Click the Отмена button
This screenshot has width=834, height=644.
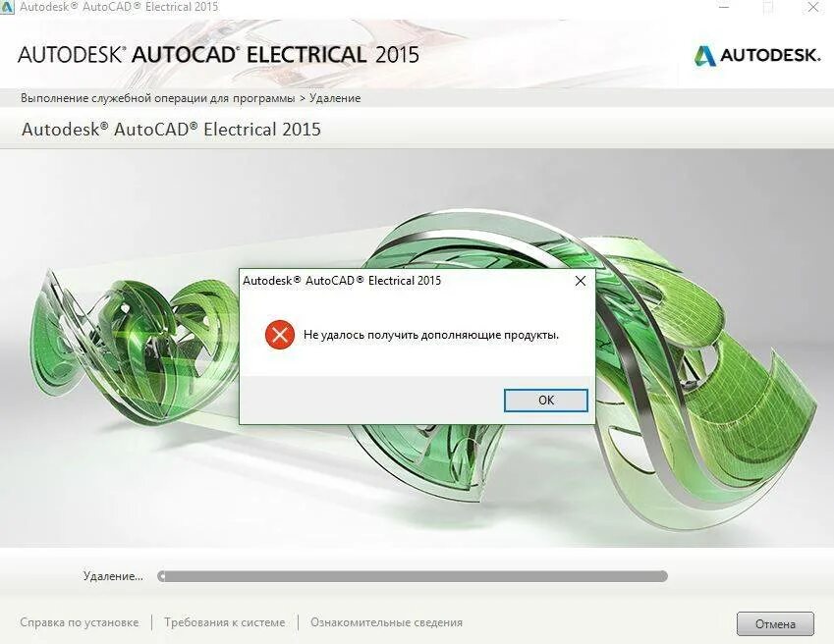point(775,623)
